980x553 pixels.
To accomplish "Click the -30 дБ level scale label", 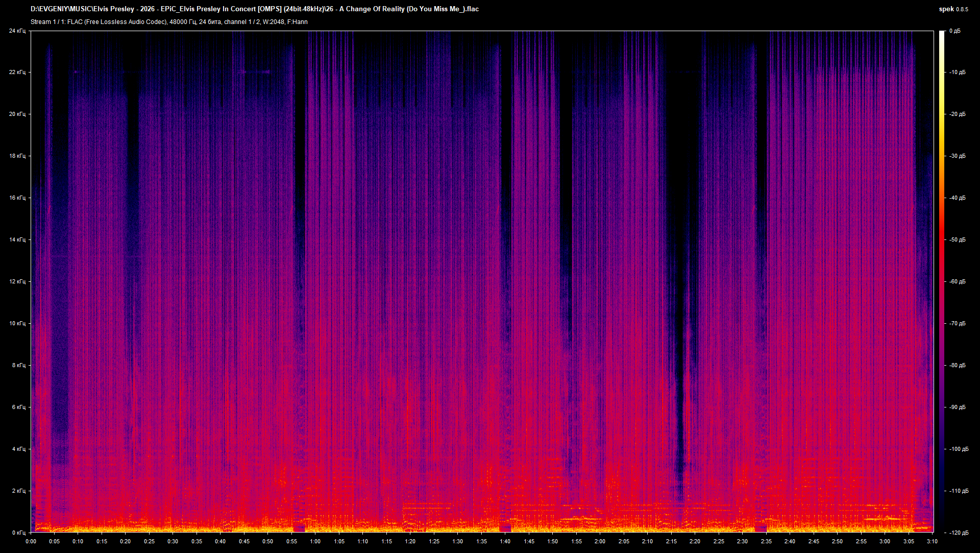I will [958, 156].
